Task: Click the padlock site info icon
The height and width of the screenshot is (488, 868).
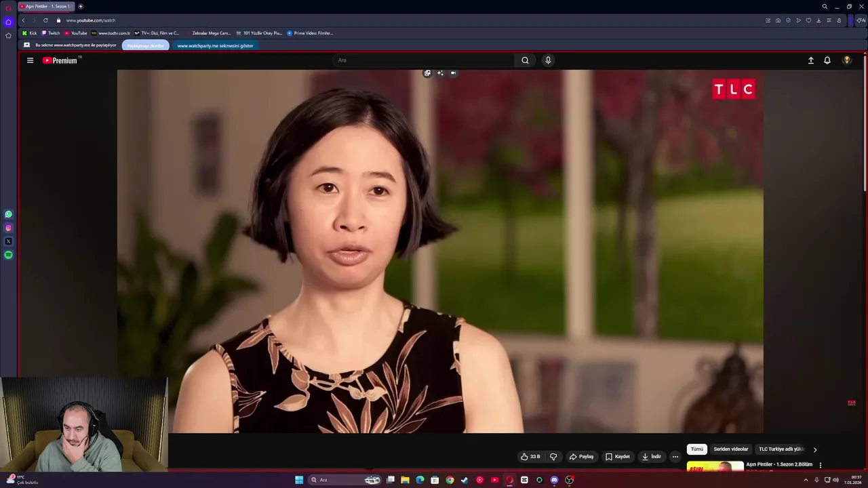Action: coord(58,20)
